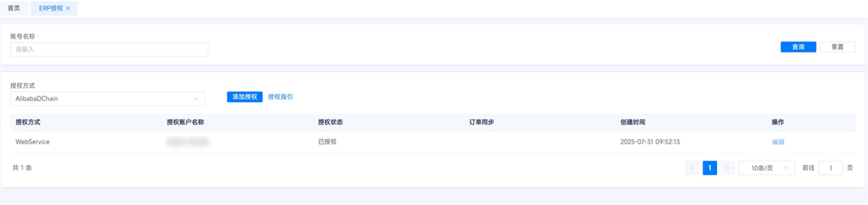The image size is (868, 205).
Task: Click the 添加授权 button
Action: (x=244, y=97)
